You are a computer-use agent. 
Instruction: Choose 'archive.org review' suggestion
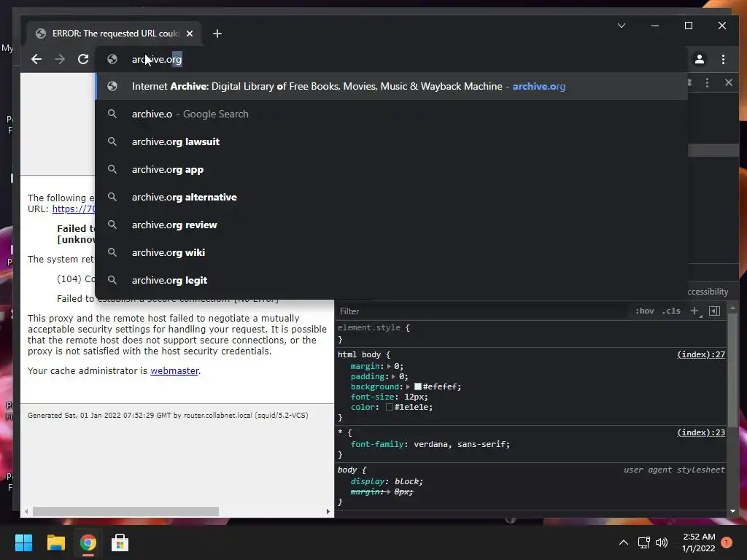392,225
